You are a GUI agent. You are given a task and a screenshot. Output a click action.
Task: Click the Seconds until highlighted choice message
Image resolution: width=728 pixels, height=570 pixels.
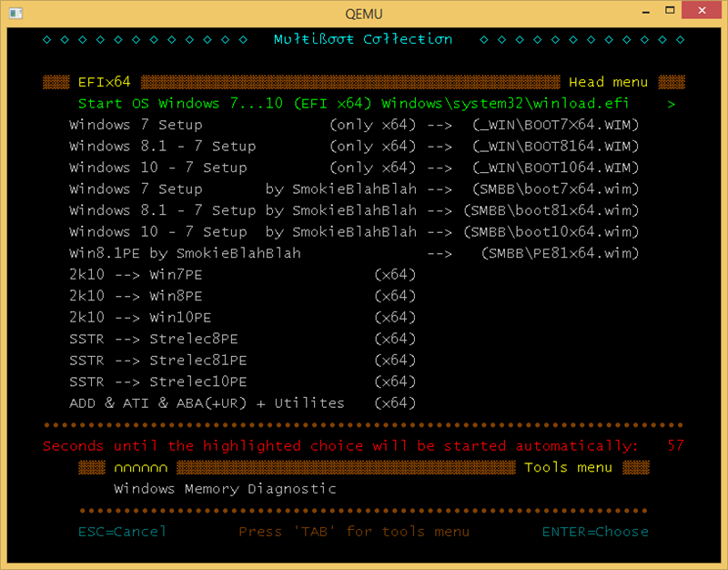click(x=340, y=446)
